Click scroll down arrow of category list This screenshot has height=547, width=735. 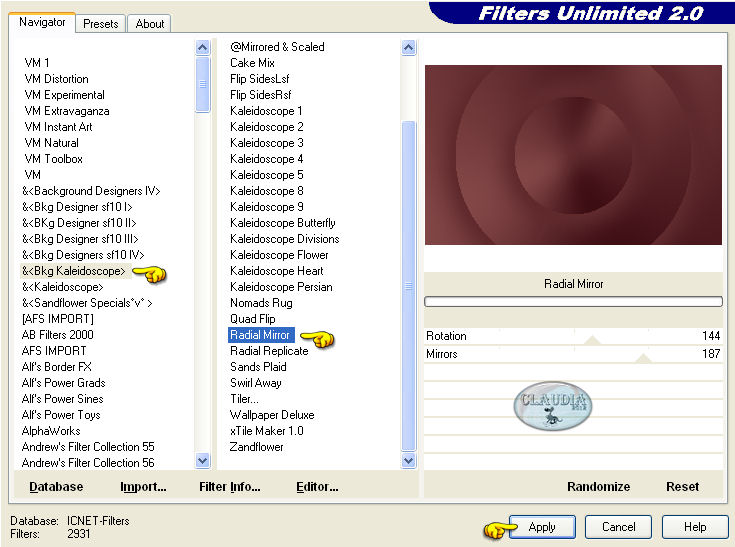pyautogui.click(x=202, y=460)
